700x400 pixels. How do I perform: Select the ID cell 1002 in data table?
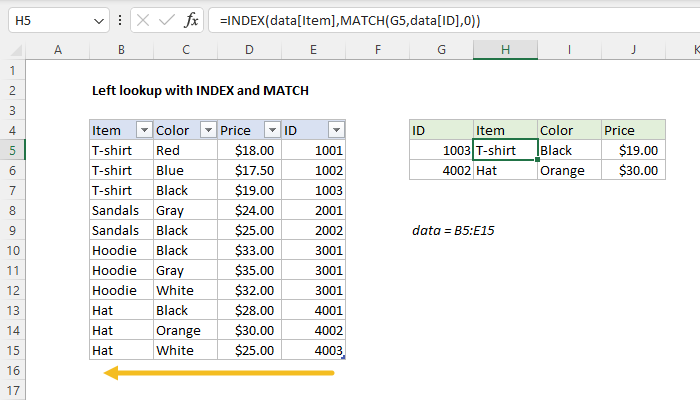[313, 171]
